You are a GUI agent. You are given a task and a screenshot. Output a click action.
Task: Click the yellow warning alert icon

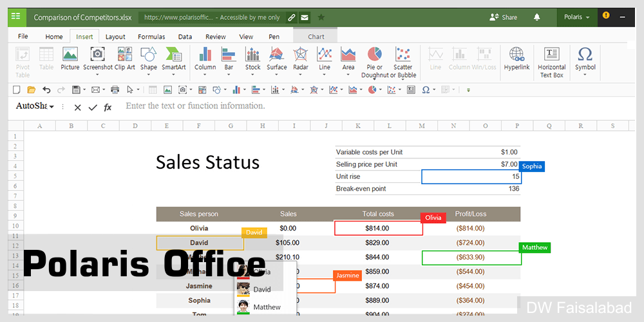click(606, 15)
